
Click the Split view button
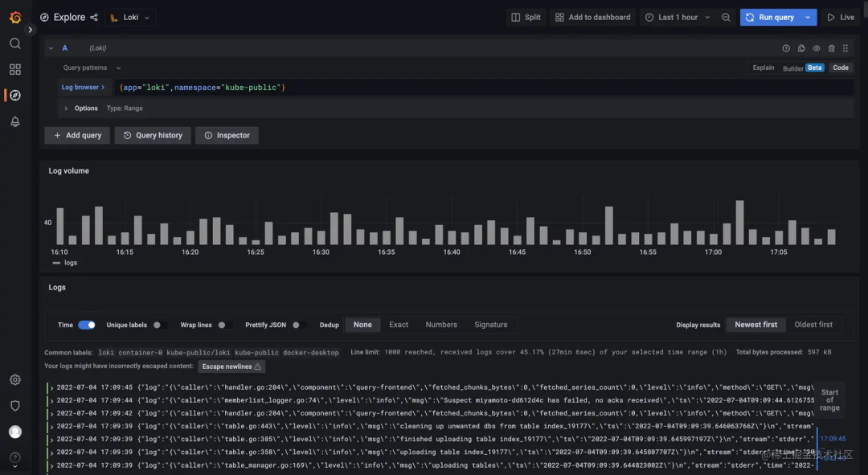[x=526, y=17]
